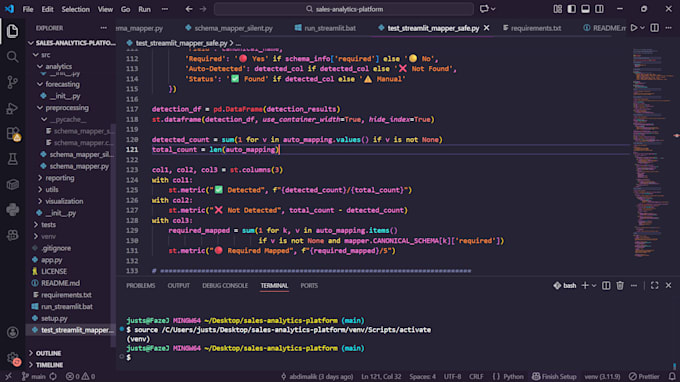This screenshot has width=680, height=382.
Task: Open the Run and Debug view
Action: point(12,108)
